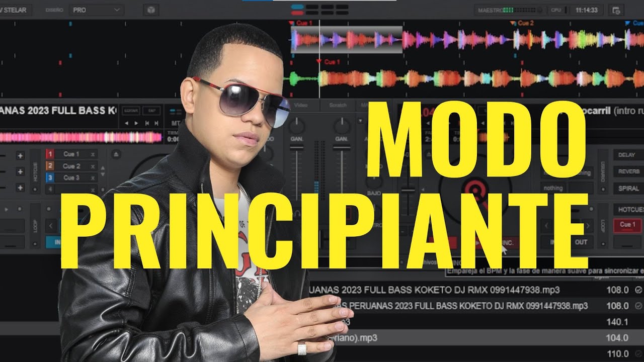This screenshot has width=644, height=362.
Task: Click the blue deck indicator in the top bar
Action: pos(297,7)
